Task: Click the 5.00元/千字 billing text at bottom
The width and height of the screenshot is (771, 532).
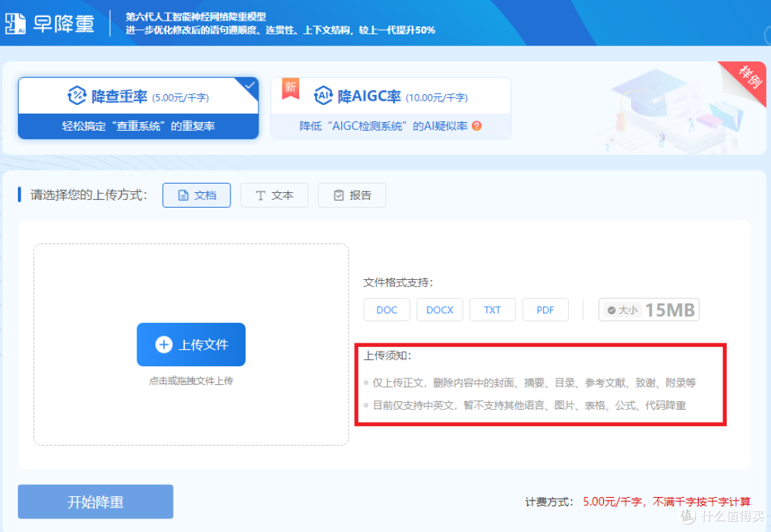Action: click(667, 501)
